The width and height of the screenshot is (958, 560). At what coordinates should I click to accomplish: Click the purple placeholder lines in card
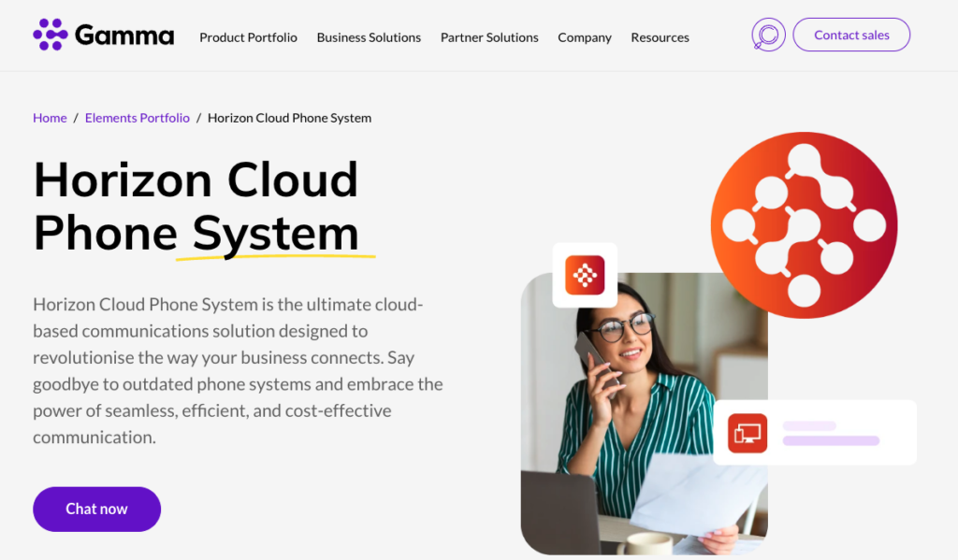click(831, 433)
